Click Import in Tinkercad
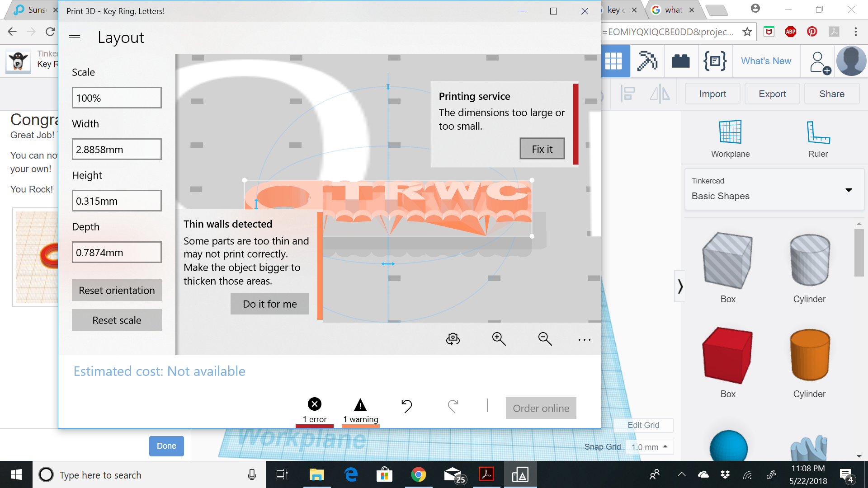Viewport: 868px width, 488px height. tap(712, 94)
